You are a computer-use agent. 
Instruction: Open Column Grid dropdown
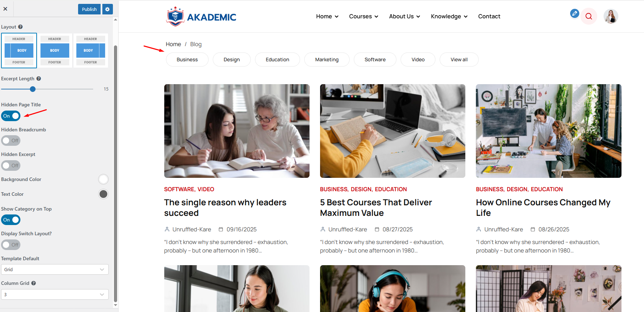55,294
